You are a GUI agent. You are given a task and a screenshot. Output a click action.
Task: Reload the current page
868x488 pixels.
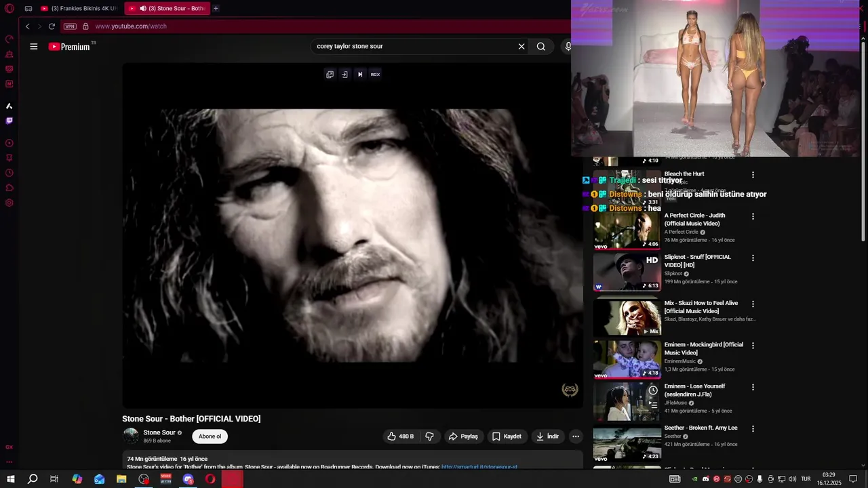(x=52, y=26)
